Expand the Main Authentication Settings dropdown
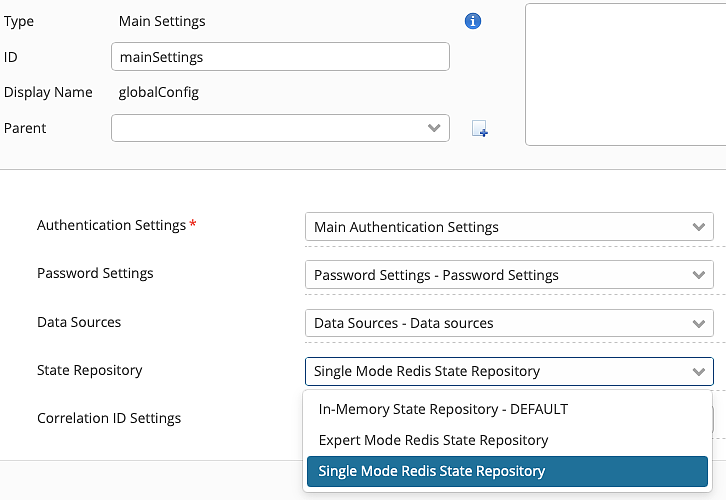The image size is (726, 500). (509, 227)
